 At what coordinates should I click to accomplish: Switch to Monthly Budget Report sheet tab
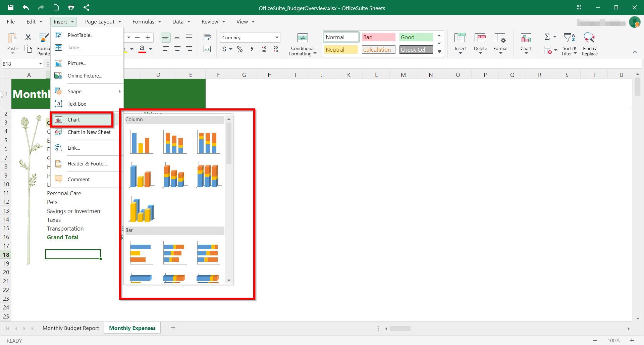[x=71, y=328]
